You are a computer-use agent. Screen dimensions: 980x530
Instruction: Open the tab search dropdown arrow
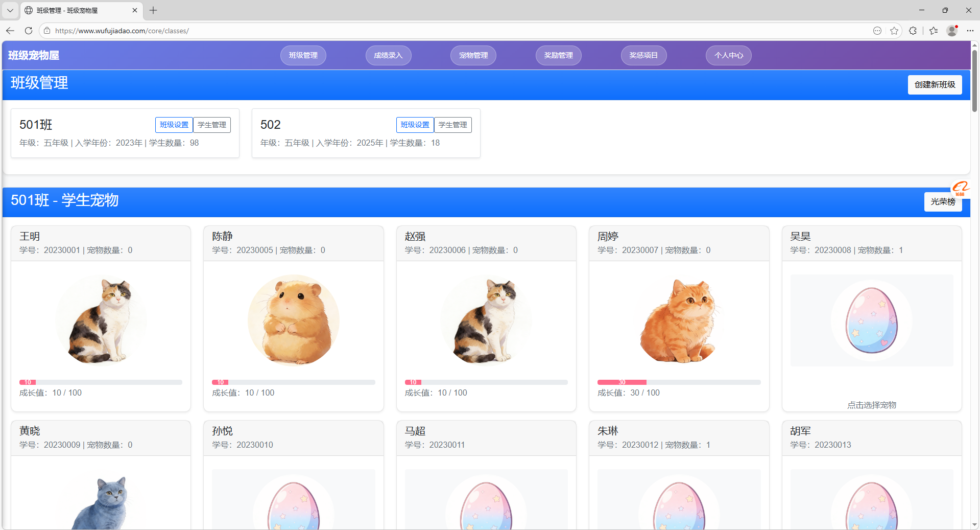tap(10, 10)
